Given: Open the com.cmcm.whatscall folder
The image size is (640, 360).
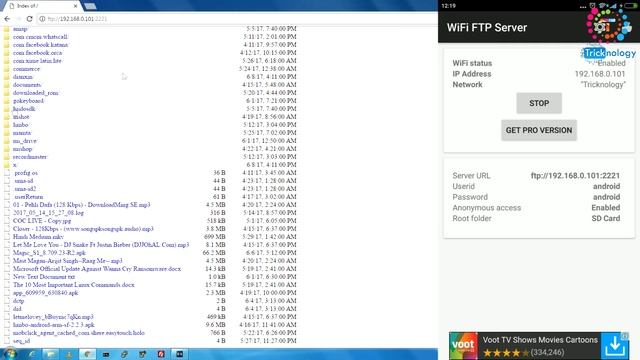Looking at the screenshot, I should (x=40, y=37).
